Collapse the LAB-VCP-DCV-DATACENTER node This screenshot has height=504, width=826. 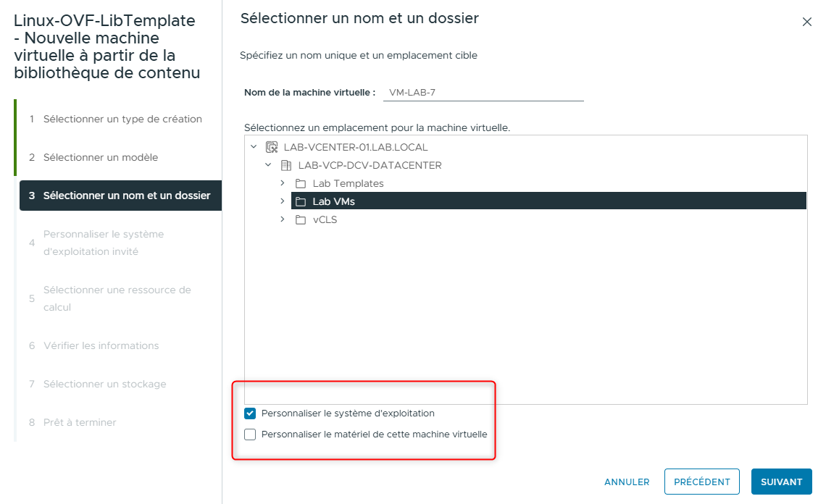pyautogui.click(x=267, y=164)
